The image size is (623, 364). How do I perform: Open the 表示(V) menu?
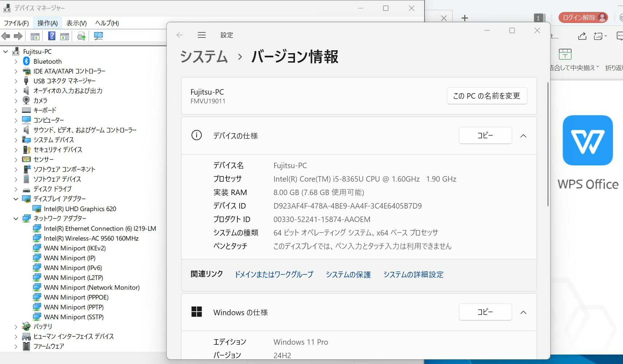pos(76,23)
